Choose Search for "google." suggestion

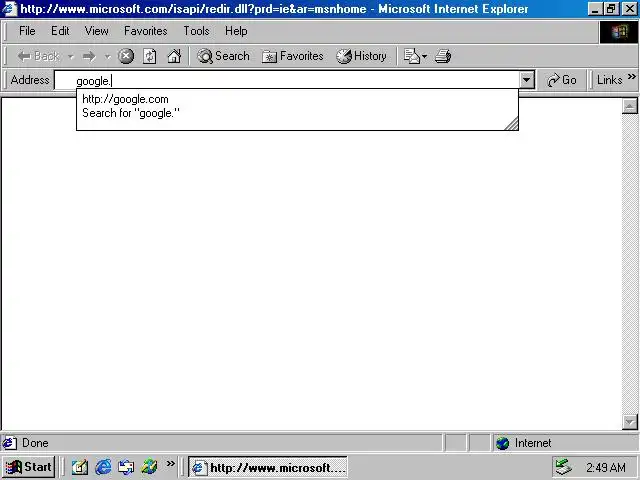tap(297, 113)
